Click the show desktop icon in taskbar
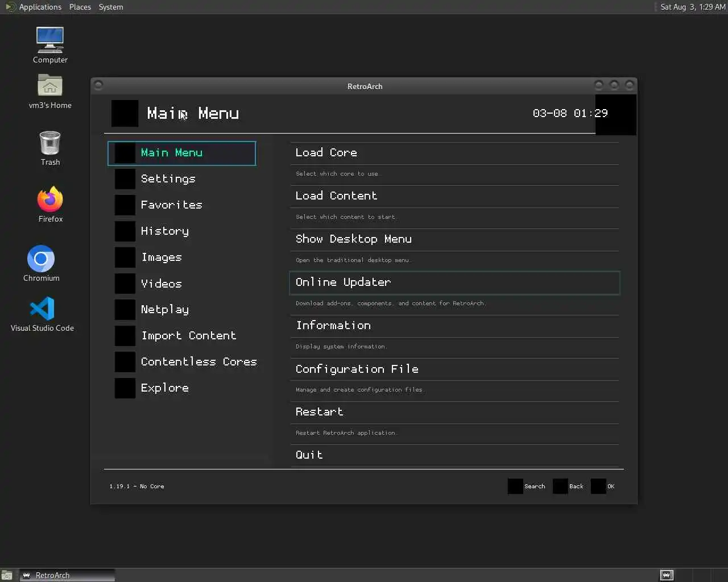This screenshot has width=728, height=582. 7,575
